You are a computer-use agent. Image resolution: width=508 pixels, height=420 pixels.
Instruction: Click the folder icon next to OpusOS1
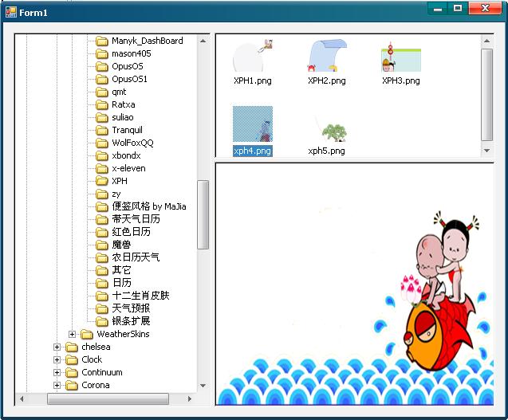pos(101,79)
